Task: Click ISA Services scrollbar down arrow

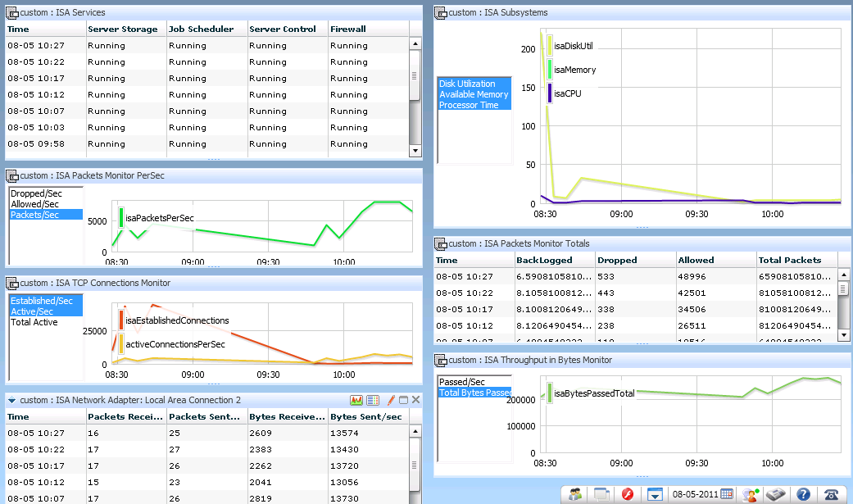Action: pos(415,151)
